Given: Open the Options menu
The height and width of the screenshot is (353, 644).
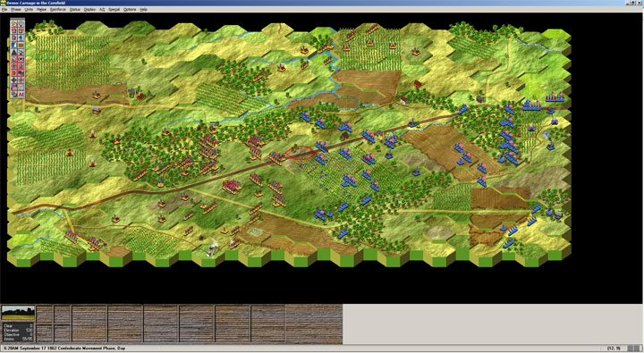Looking at the screenshot, I should (130, 9).
